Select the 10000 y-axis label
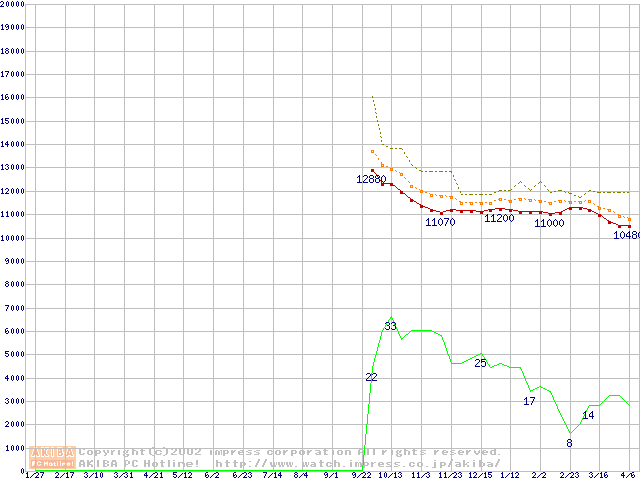The image size is (640, 480). 12,238
